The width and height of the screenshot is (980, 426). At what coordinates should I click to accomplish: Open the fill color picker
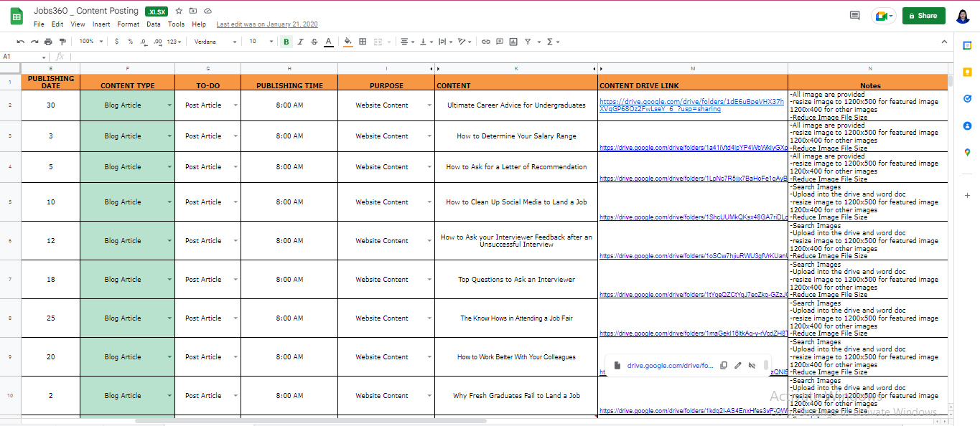click(348, 42)
